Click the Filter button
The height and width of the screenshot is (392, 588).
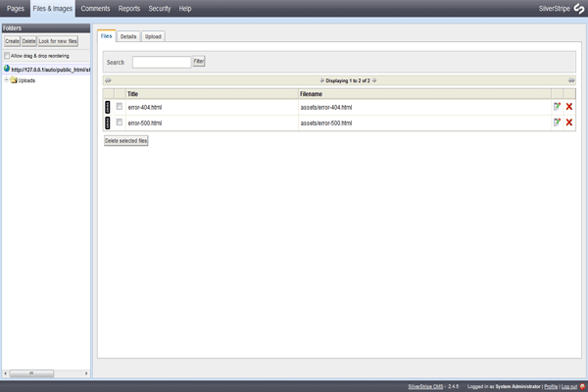click(199, 61)
